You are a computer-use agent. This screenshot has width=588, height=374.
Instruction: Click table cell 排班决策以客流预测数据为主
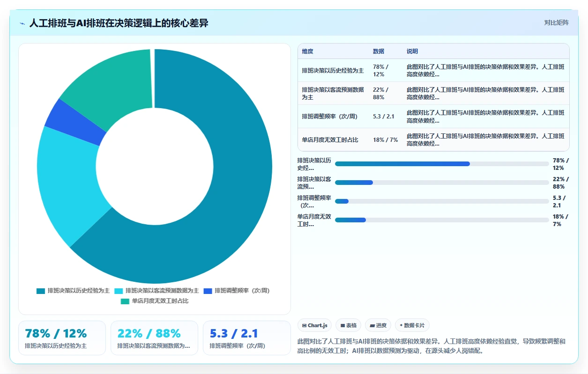coord(333,94)
